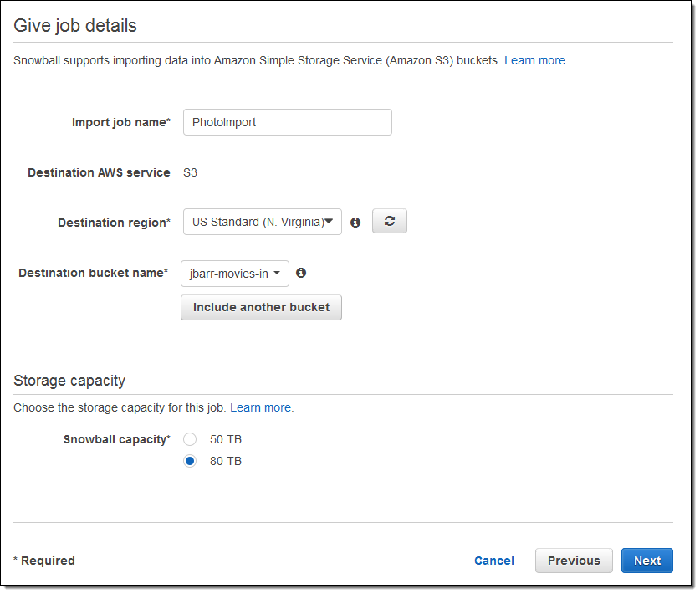Open Learn more link about S3 importing
Image resolution: width=700 pixels, height=594 pixels.
535,60
